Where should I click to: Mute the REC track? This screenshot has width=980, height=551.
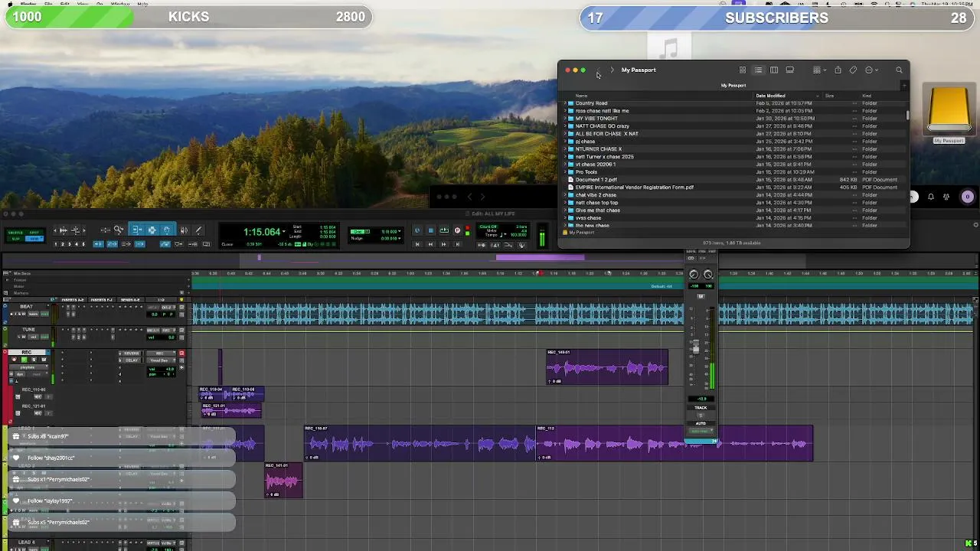coord(44,360)
